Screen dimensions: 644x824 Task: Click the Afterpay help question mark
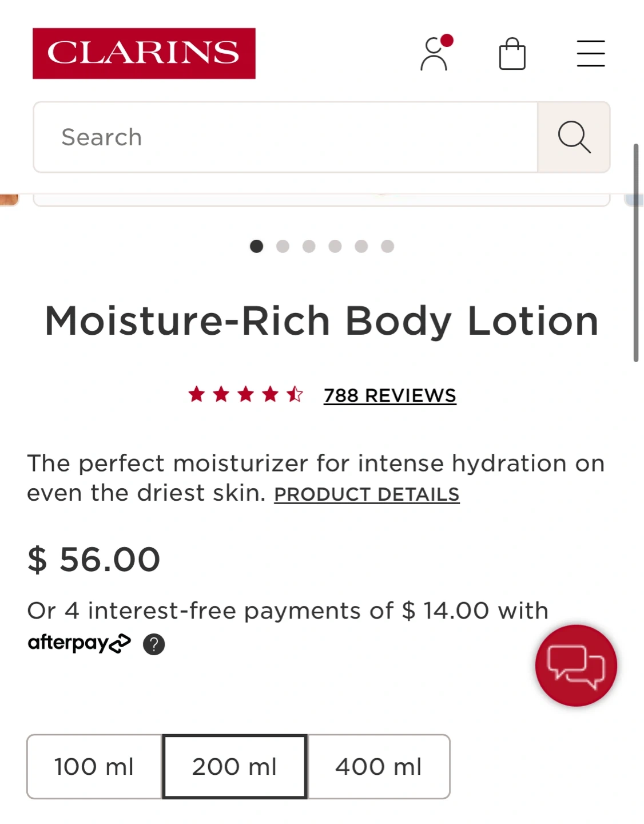(154, 644)
